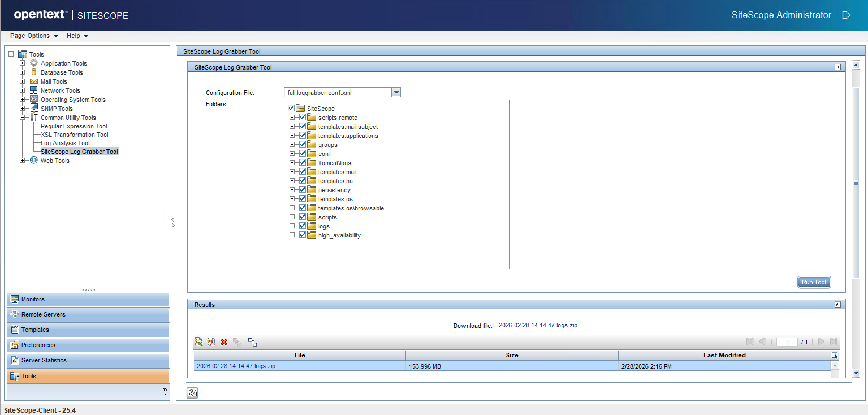Screen dimensions: 868x415
Task: Go to last results page arrow
Action: point(833,341)
